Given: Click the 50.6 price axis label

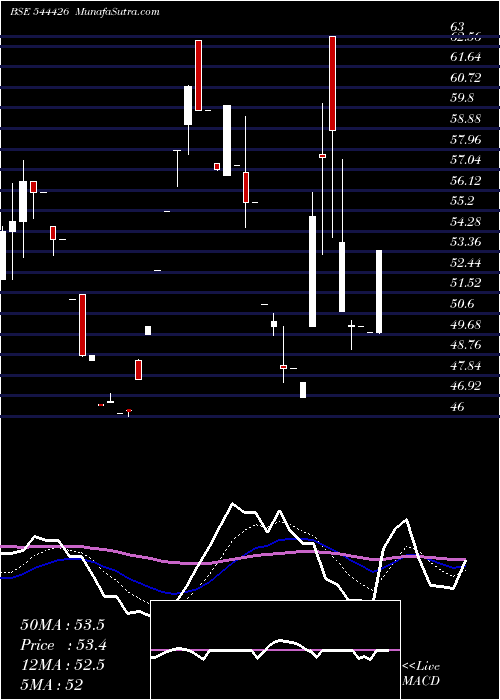Looking at the screenshot, I should coord(462,304).
